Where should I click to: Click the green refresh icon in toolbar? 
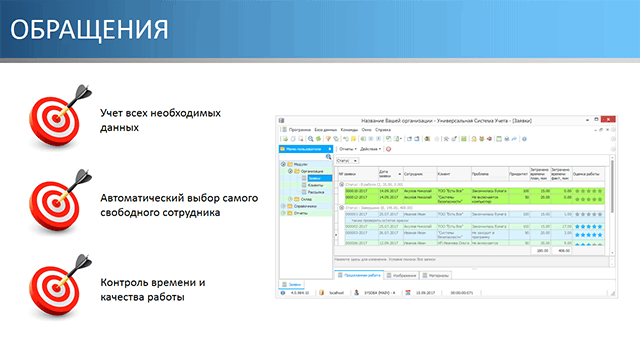(318, 139)
